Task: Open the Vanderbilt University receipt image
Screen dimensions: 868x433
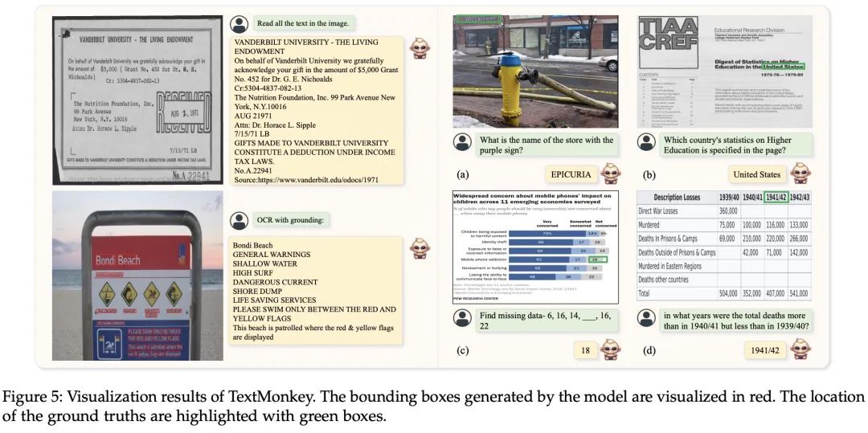Action: [138, 100]
